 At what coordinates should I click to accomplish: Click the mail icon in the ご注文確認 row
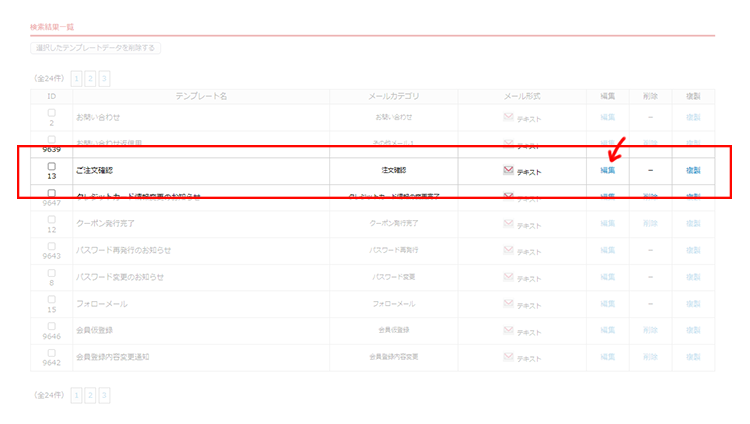click(x=508, y=170)
